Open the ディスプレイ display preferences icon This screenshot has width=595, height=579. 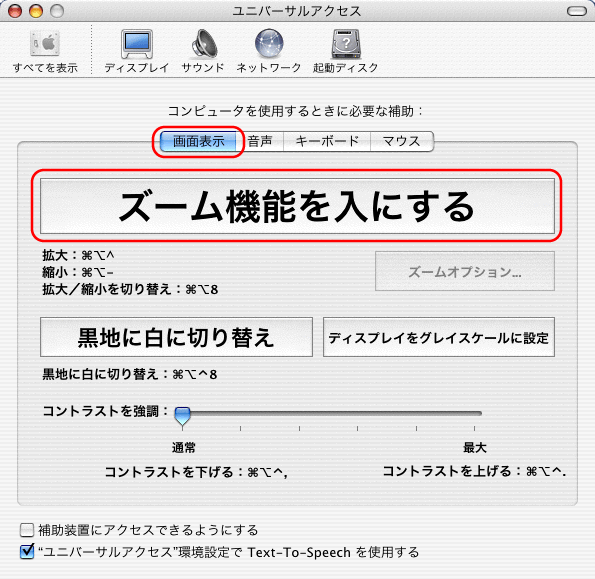pyautogui.click(x=137, y=44)
